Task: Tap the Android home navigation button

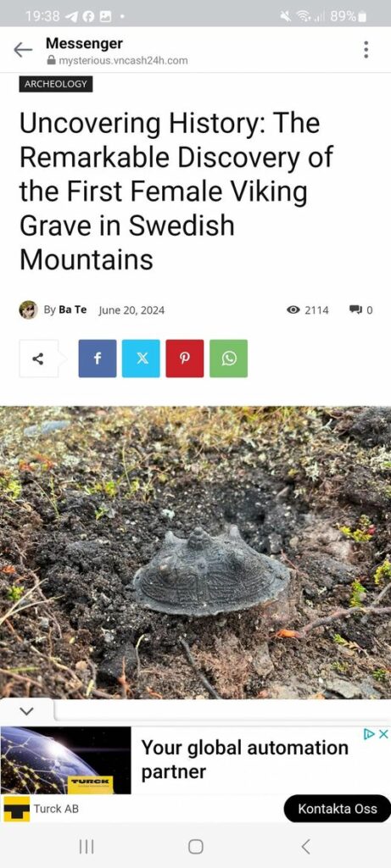Action: [x=195, y=847]
